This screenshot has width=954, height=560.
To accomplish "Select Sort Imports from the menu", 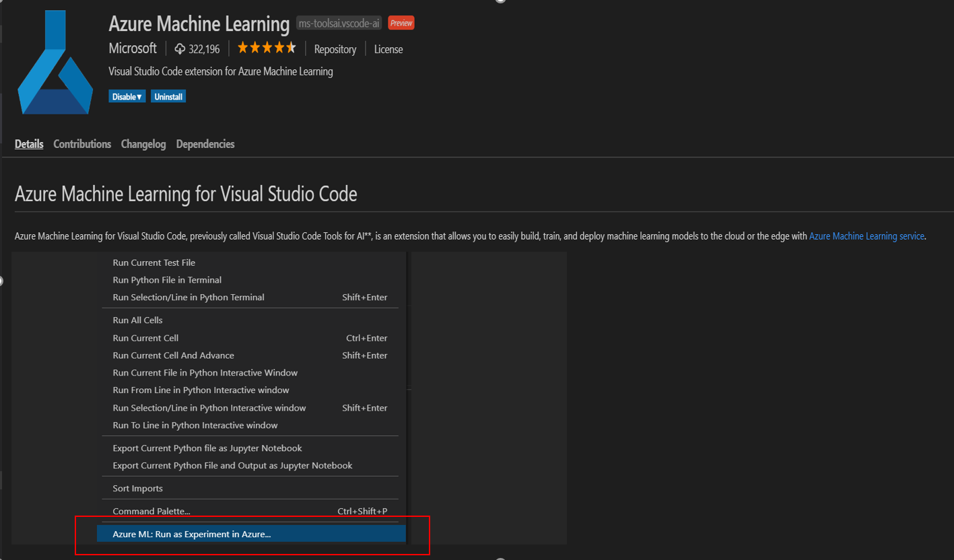I will (x=137, y=488).
